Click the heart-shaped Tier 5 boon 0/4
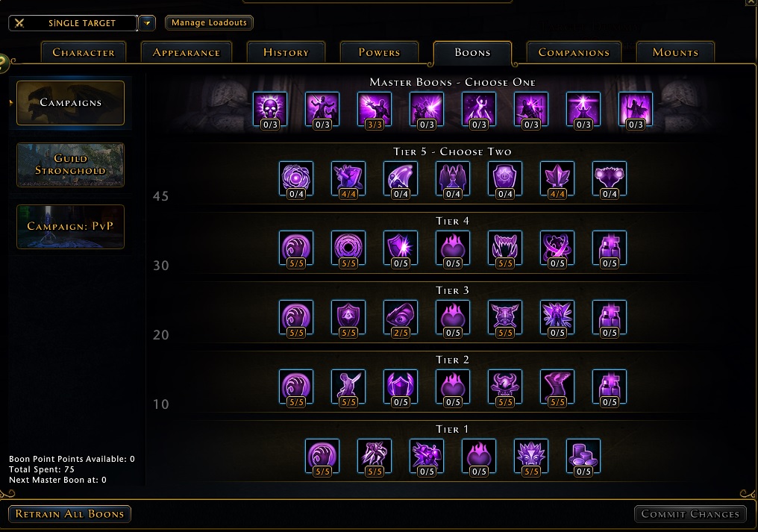The image size is (758, 532). click(609, 180)
